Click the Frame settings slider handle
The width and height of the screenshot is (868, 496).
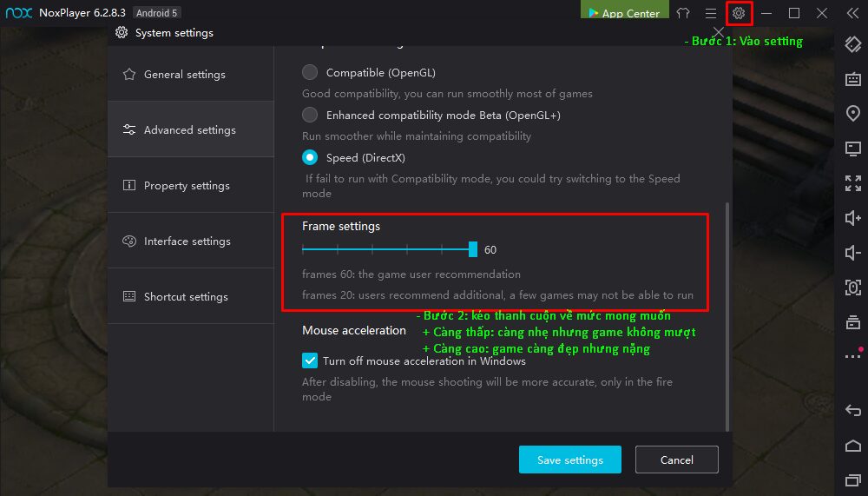point(473,249)
